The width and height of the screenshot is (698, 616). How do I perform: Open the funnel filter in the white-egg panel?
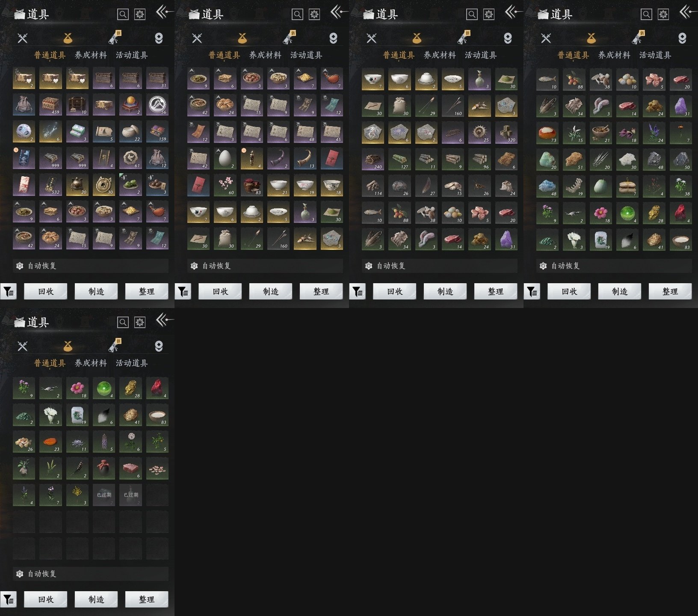(183, 292)
